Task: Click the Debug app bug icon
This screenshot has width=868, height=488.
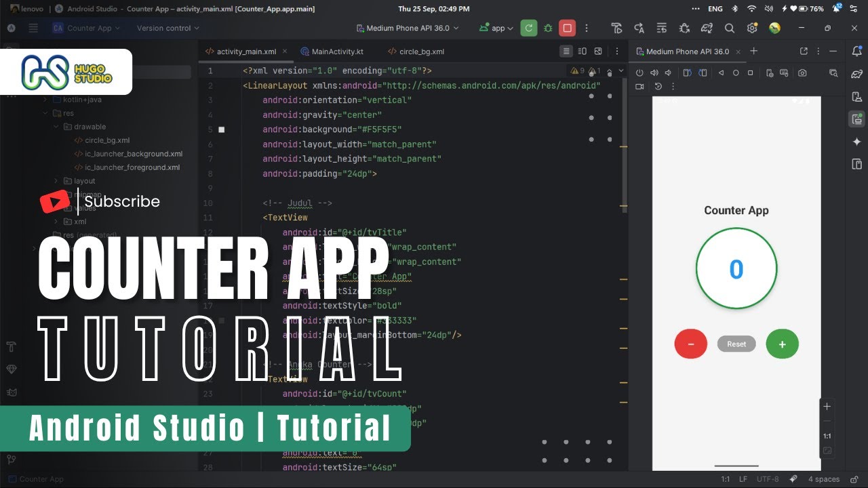Action: pos(548,28)
